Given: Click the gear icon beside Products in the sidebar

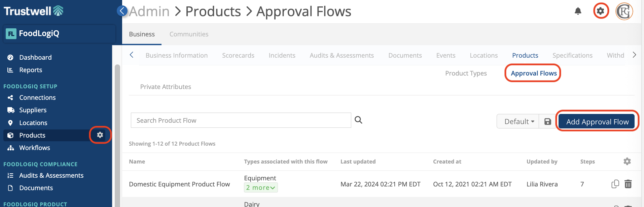Looking at the screenshot, I should [x=100, y=135].
